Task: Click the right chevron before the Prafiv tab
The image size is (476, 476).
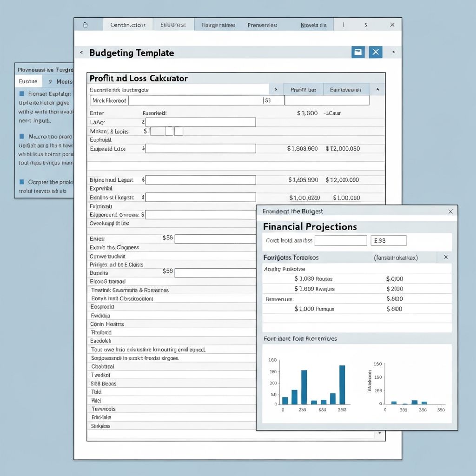Action: (276, 89)
